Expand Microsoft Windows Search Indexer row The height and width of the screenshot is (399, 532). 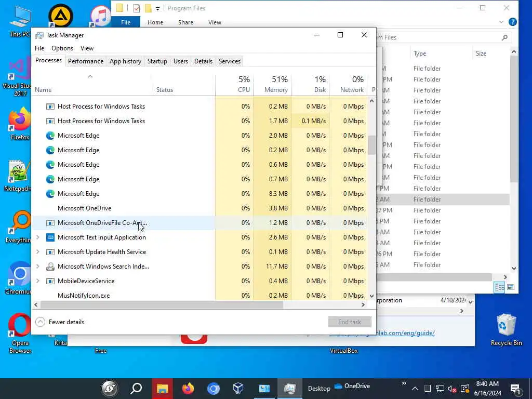click(37, 267)
